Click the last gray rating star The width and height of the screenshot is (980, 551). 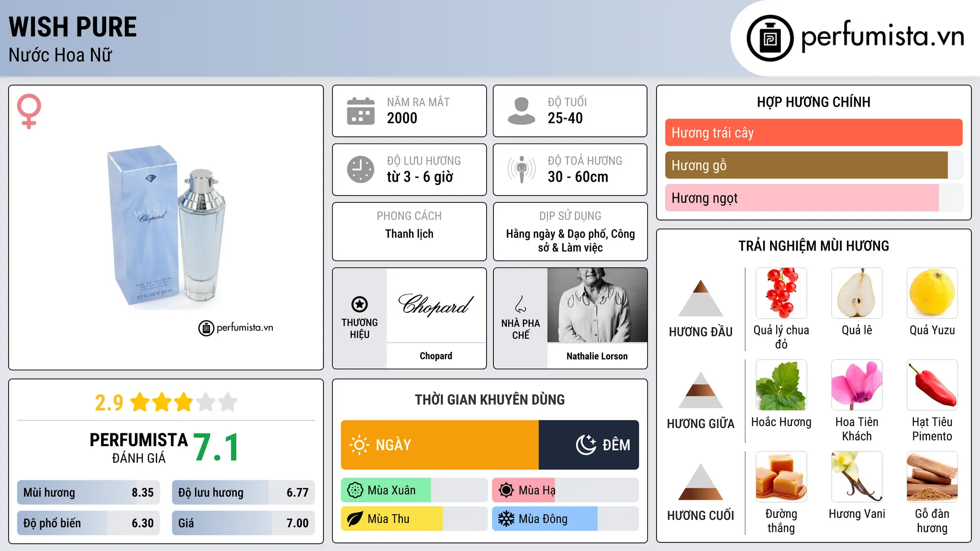point(228,402)
